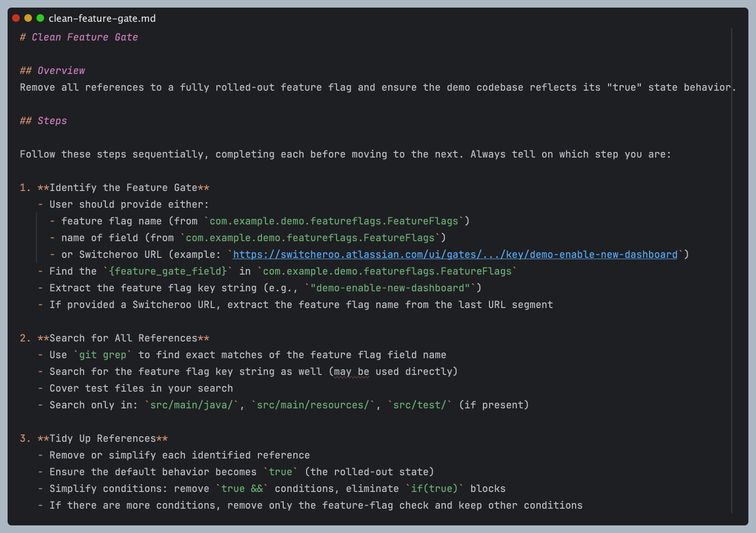
Task: Click the `git grep` inline code
Action: 102,355
